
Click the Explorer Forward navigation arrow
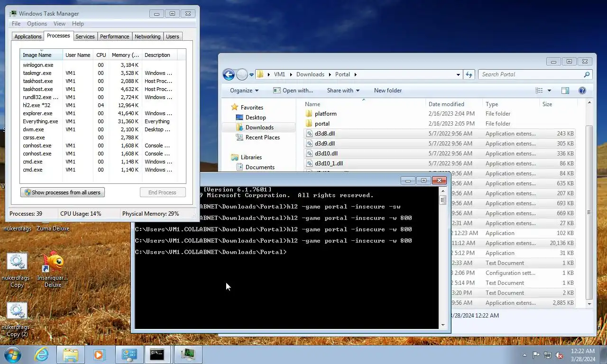click(x=242, y=74)
